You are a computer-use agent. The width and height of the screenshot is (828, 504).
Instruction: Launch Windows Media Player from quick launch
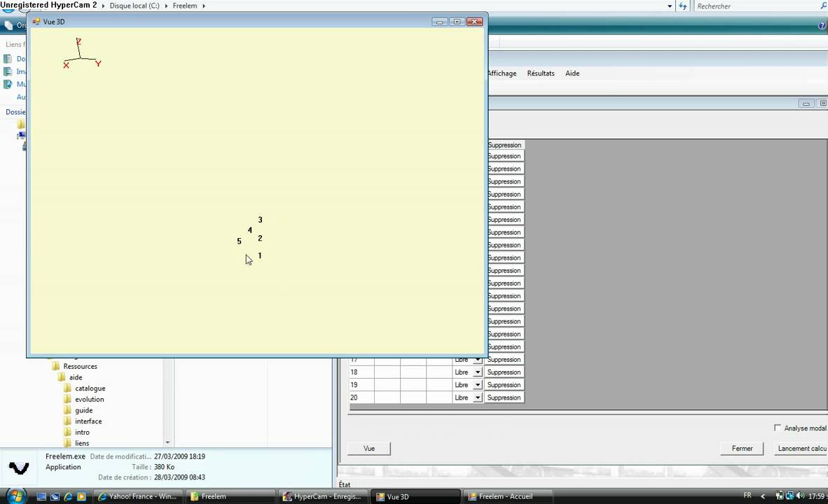click(x=81, y=496)
